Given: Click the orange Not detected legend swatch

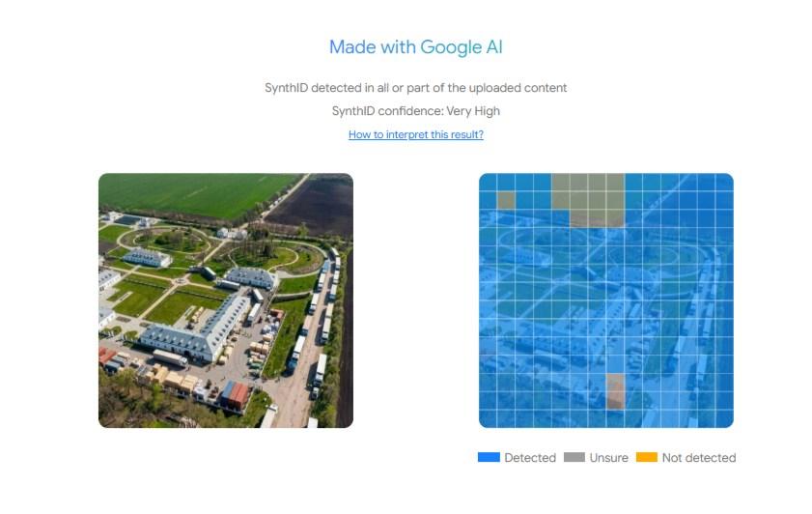Looking at the screenshot, I should point(646,457).
